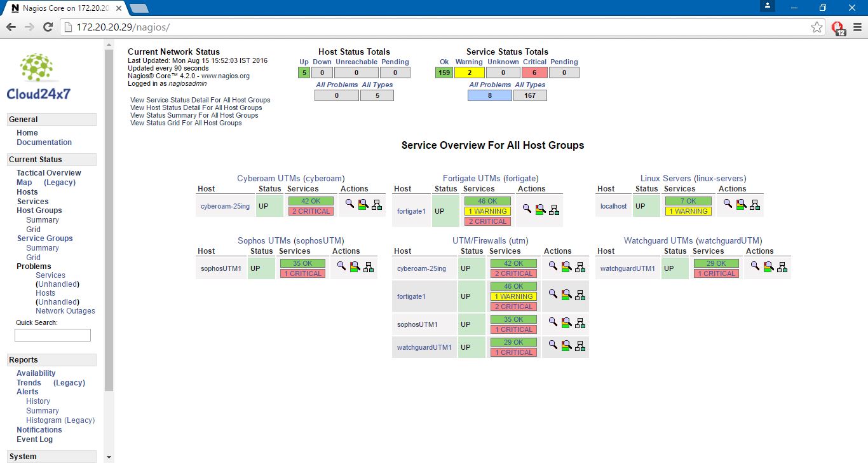
Task: Click status detail icon for watchguardUTM1 in Watchguard UTMs
Action: (x=768, y=267)
